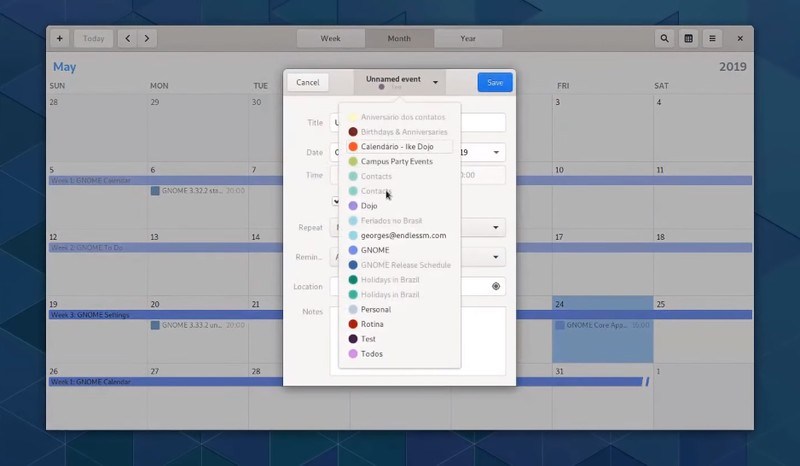Click the GNOME Core Apps event on May 24
Screen dimensions: 800x466
click(602, 325)
